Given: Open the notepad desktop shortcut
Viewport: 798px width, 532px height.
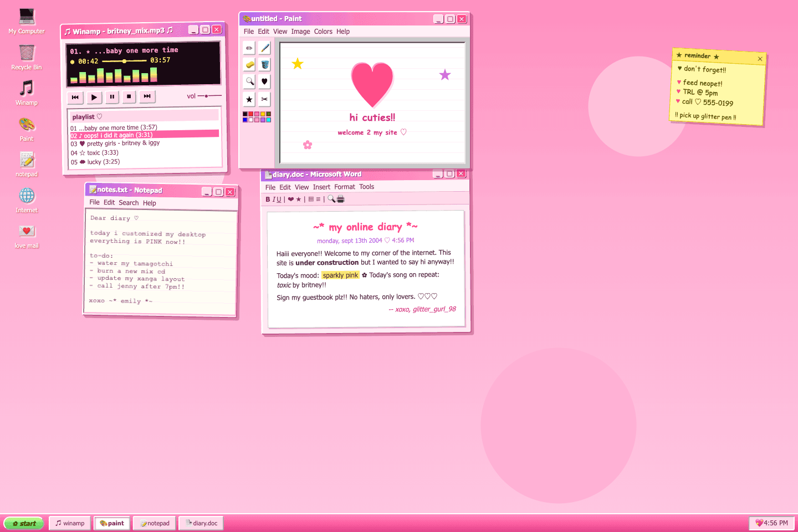Looking at the screenshot, I should [x=27, y=164].
